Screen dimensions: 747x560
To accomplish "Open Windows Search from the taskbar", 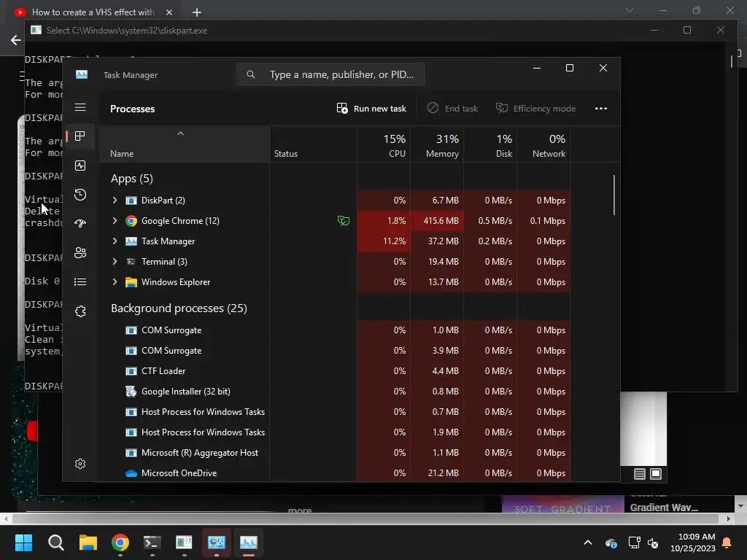I will 55,542.
